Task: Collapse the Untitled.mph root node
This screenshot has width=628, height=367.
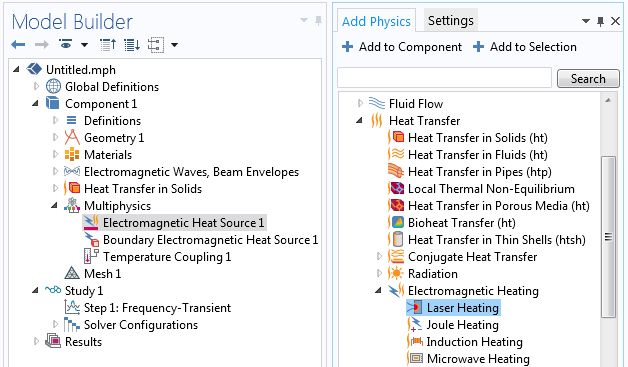Action: point(16,69)
